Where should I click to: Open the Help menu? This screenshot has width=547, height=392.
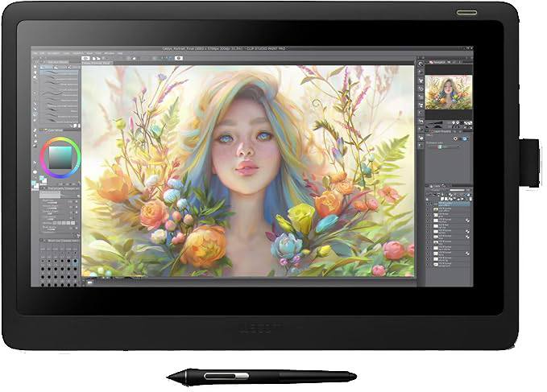click(x=120, y=53)
